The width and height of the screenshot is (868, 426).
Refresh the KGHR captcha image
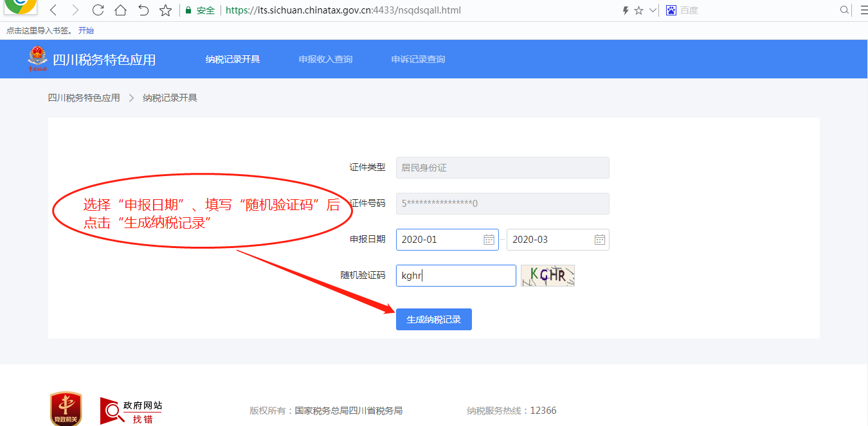point(547,276)
